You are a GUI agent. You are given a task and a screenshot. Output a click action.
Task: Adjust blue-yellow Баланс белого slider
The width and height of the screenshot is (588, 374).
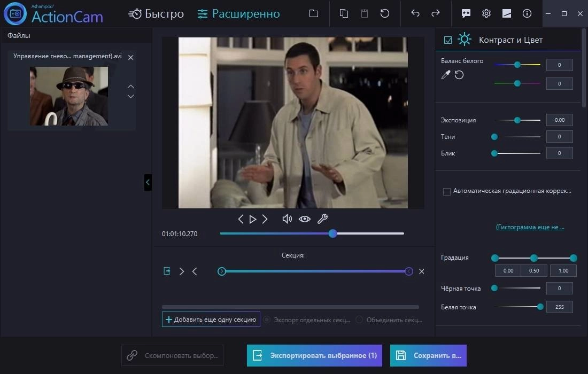[x=517, y=65]
